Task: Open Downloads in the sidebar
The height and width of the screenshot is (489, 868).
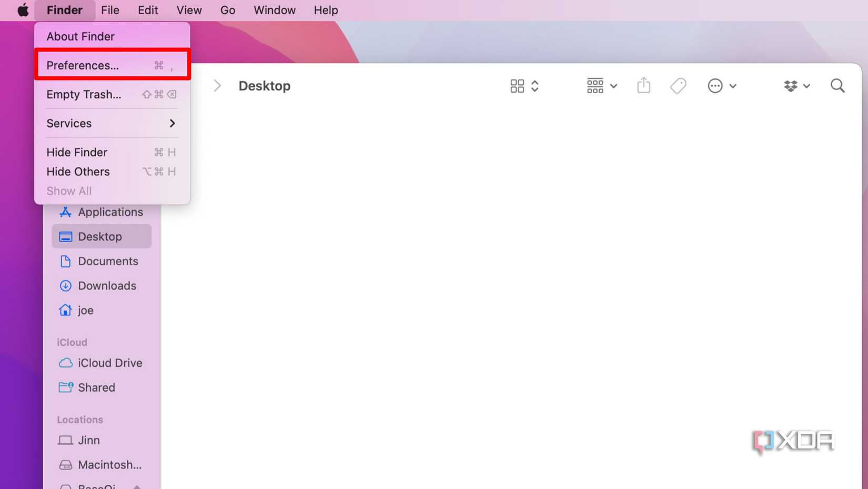Action: click(x=102, y=286)
